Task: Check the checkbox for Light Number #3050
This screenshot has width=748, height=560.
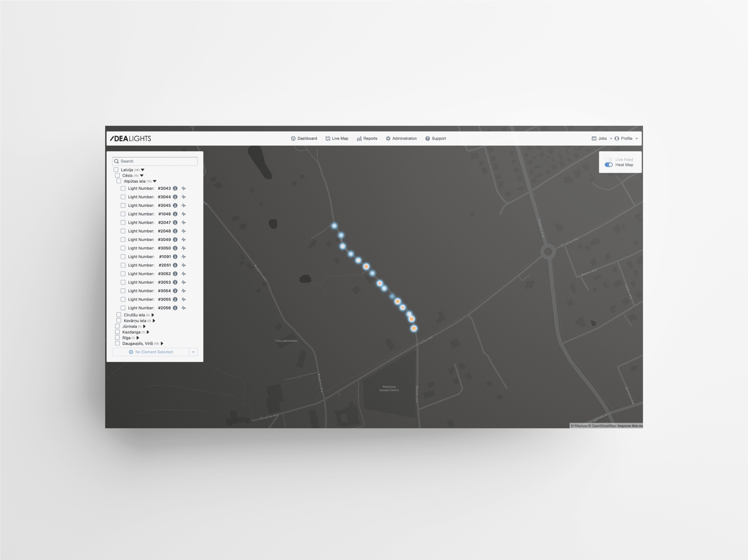Action: click(x=123, y=248)
